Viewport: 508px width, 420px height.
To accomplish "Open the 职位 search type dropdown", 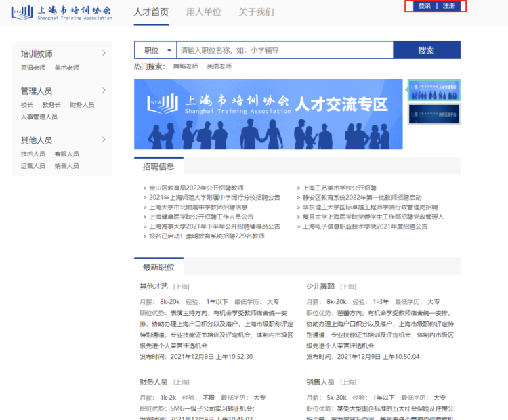I will click(155, 50).
